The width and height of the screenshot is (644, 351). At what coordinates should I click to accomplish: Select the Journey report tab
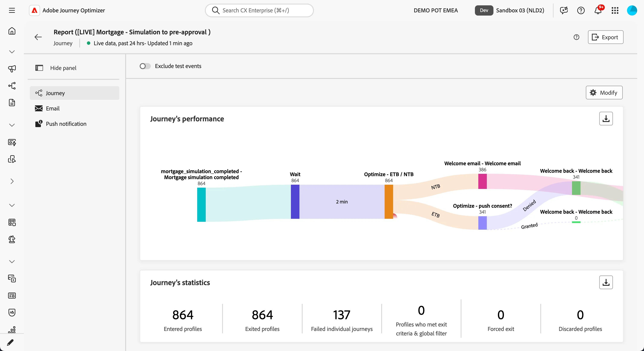75,93
